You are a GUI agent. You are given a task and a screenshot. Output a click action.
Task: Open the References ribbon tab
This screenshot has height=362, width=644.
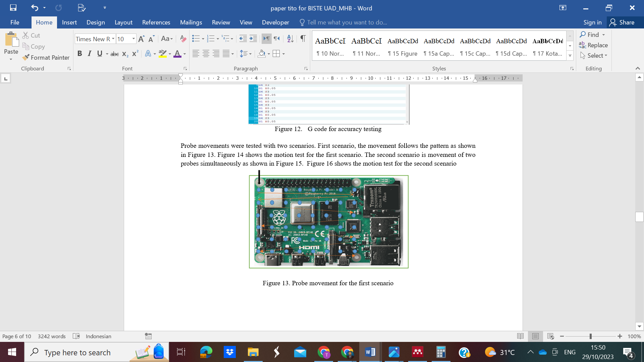(156, 22)
